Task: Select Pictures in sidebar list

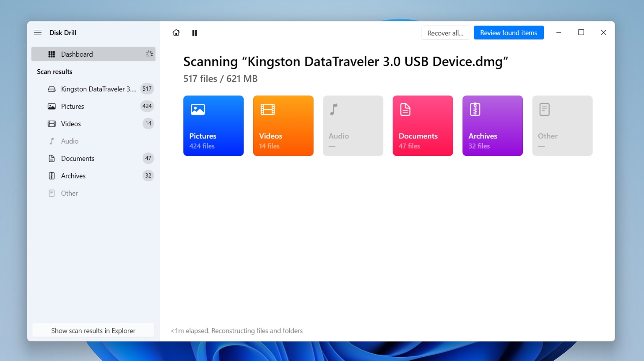Action: click(93, 106)
